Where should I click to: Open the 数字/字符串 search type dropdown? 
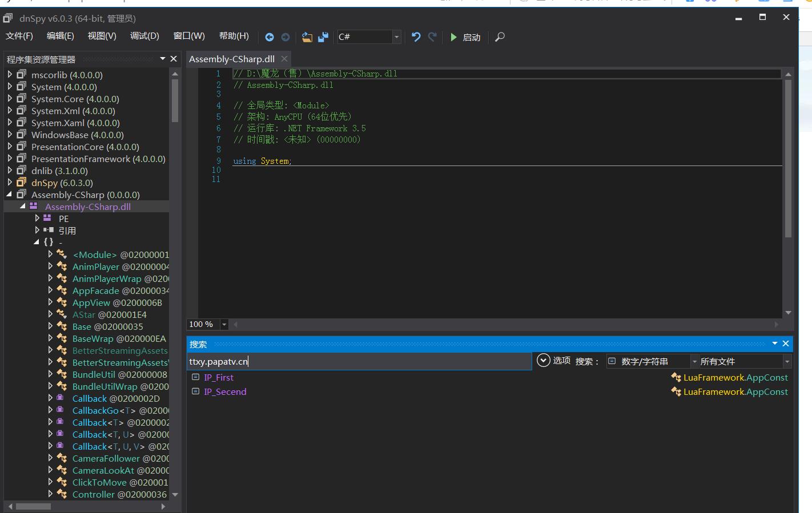[694, 361]
